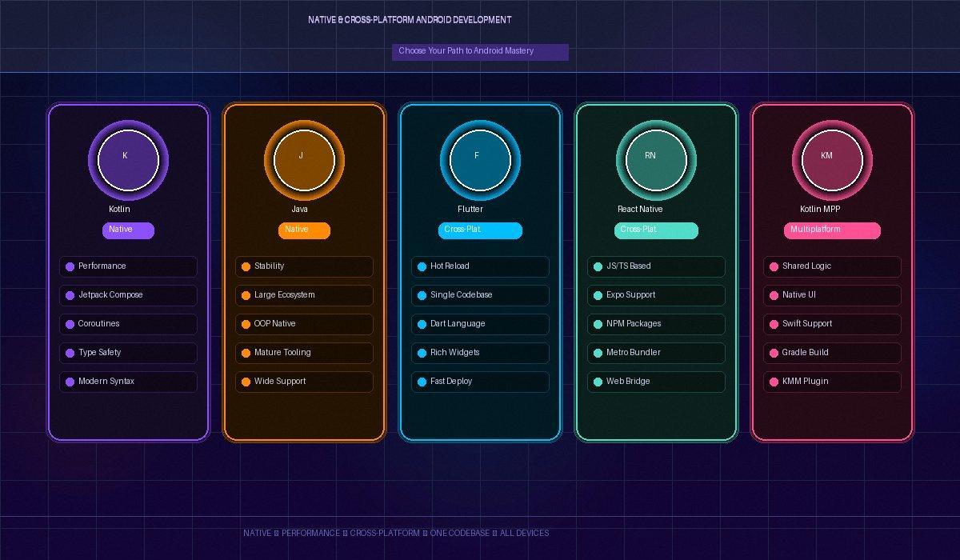Click the Fast Deploy feature row
The height and width of the screenshot is (560, 960).
(480, 382)
